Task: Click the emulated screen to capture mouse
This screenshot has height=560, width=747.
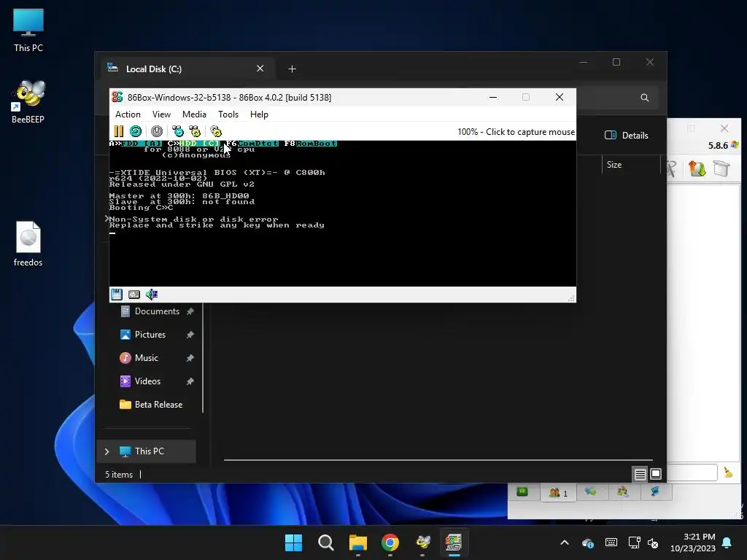Action: (x=343, y=214)
